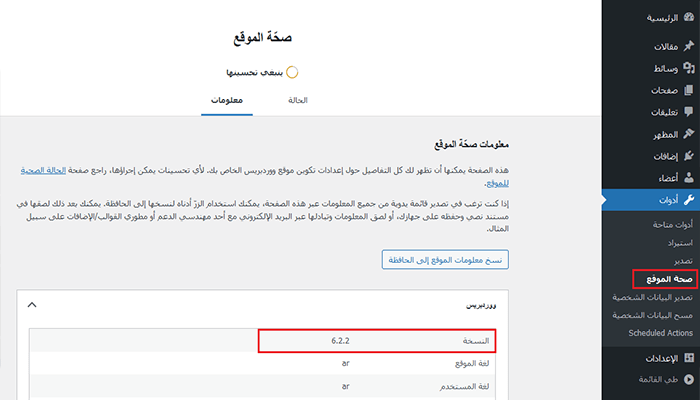Click the wrench icon next to أدوات
Image resolution: width=700 pixels, height=400 pixels.
point(689,200)
